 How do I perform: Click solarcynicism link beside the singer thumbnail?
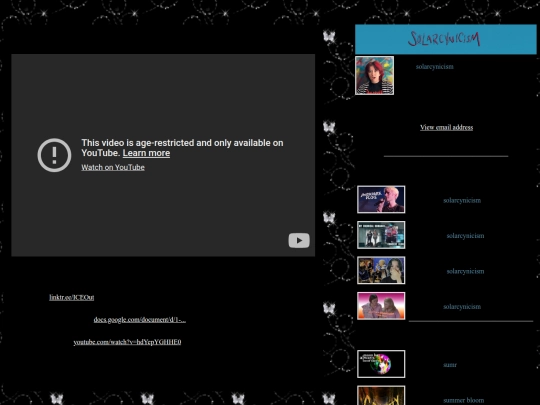pos(462,200)
